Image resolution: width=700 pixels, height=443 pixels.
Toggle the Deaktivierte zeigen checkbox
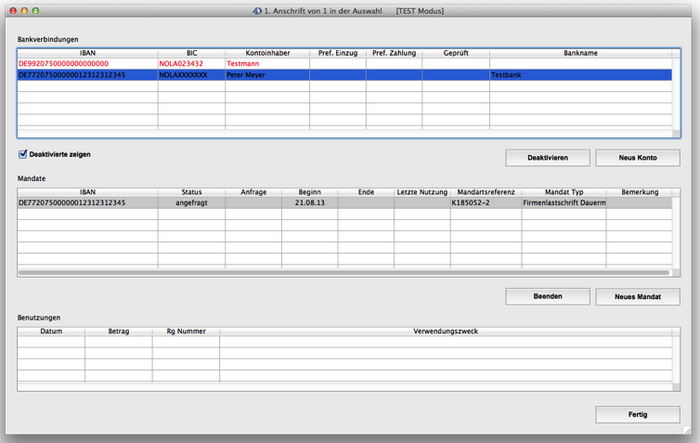23,154
